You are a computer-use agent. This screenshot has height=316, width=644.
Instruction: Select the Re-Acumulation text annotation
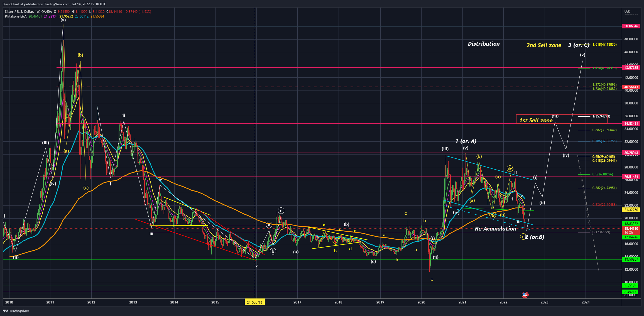pyautogui.click(x=495, y=229)
